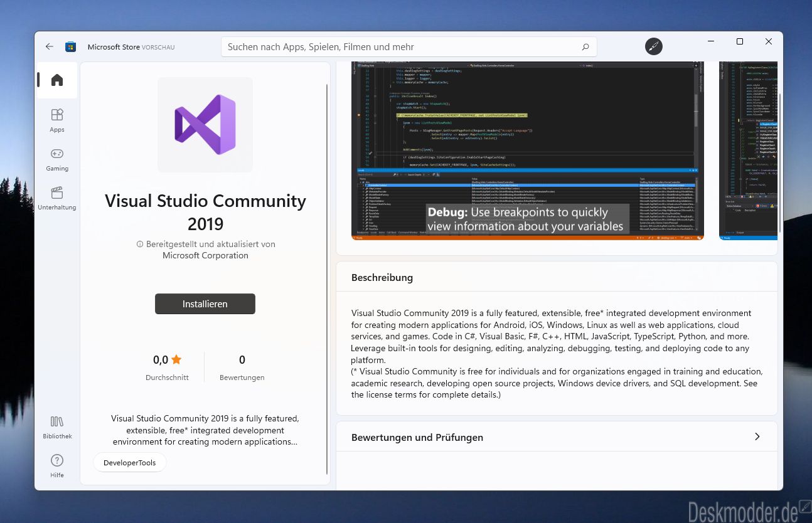Click the info icon beside Bereitgestellt
Image resolution: width=812 pixels, height=523 pixels.
(140, 245)
